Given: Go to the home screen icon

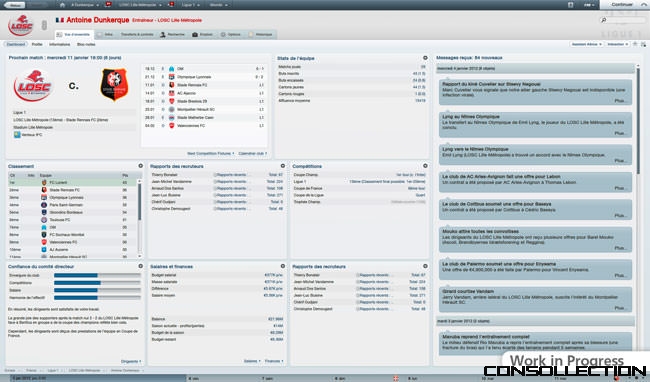Looking at the screenshot, I should (63, 5).
